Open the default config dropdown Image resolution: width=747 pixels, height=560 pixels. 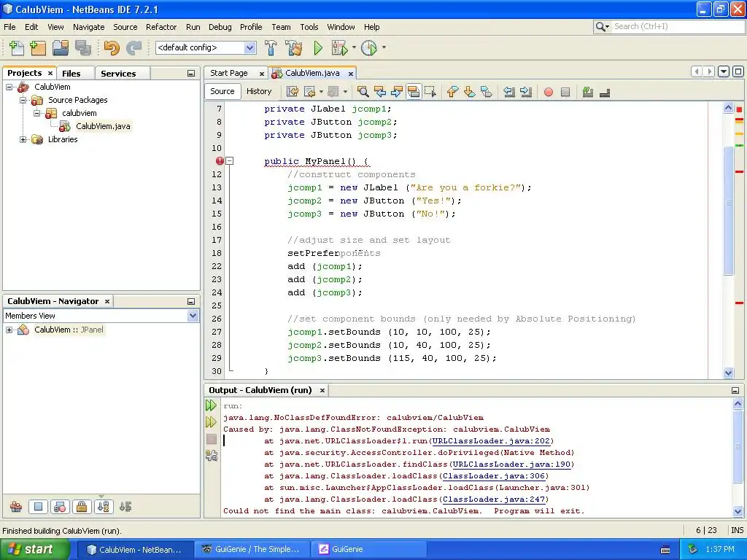pyautogui.click(x=249, y=47)
